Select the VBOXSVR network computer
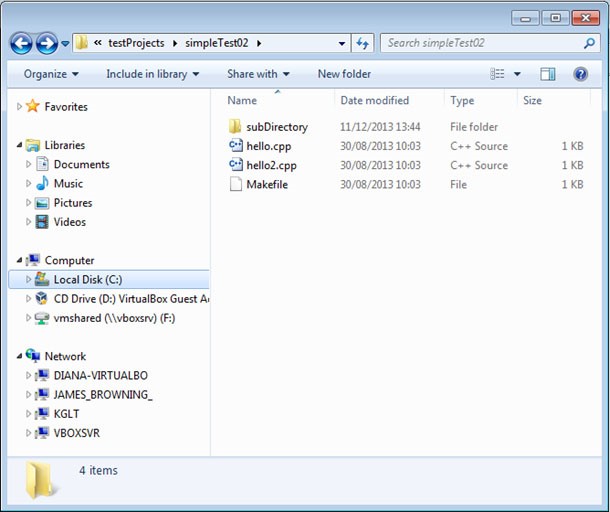This screenshot has height=512, width=610. pyautogui.click(x=76, y=433)
